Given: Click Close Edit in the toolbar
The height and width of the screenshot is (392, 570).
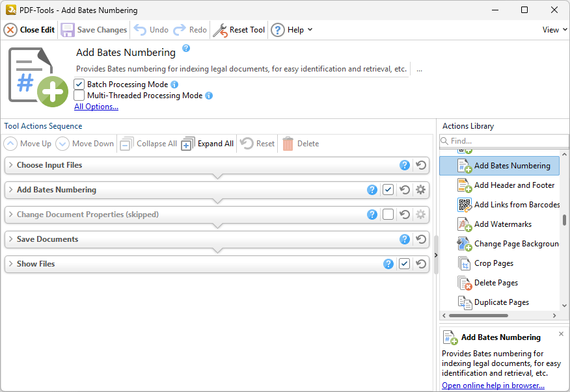Looking at the screenshot, I should coord(29,30).
